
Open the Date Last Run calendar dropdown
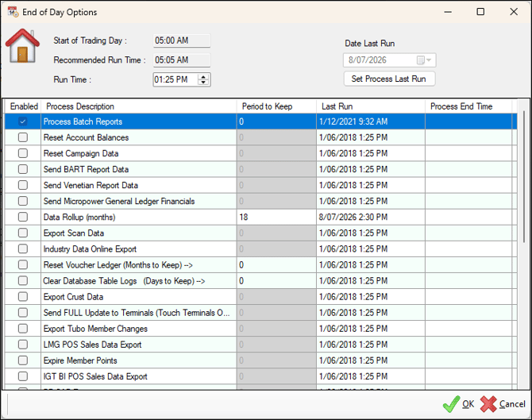click(x=424, y=60)
